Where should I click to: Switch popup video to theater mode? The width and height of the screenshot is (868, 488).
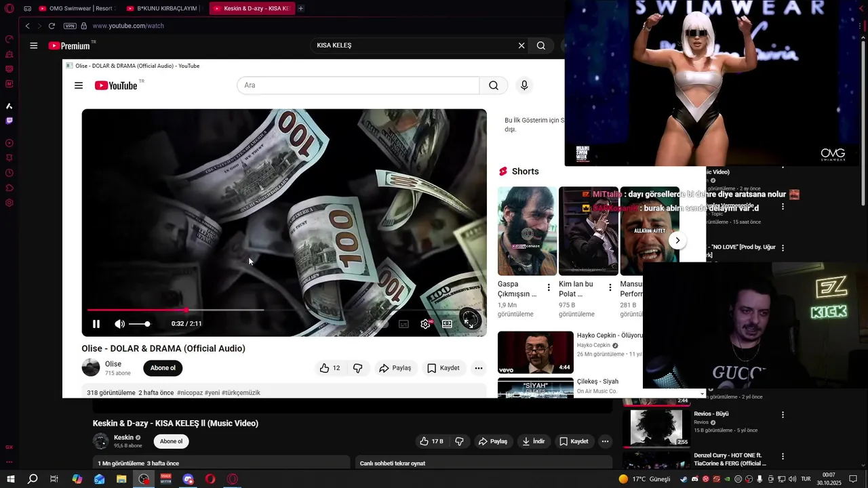(447, 324)
